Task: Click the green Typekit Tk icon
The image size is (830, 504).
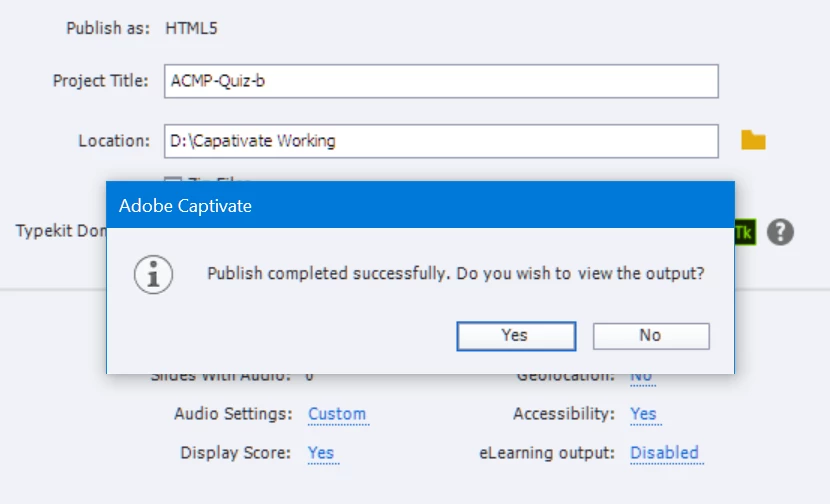Action: pyautogui.click(x=745, y=232)
